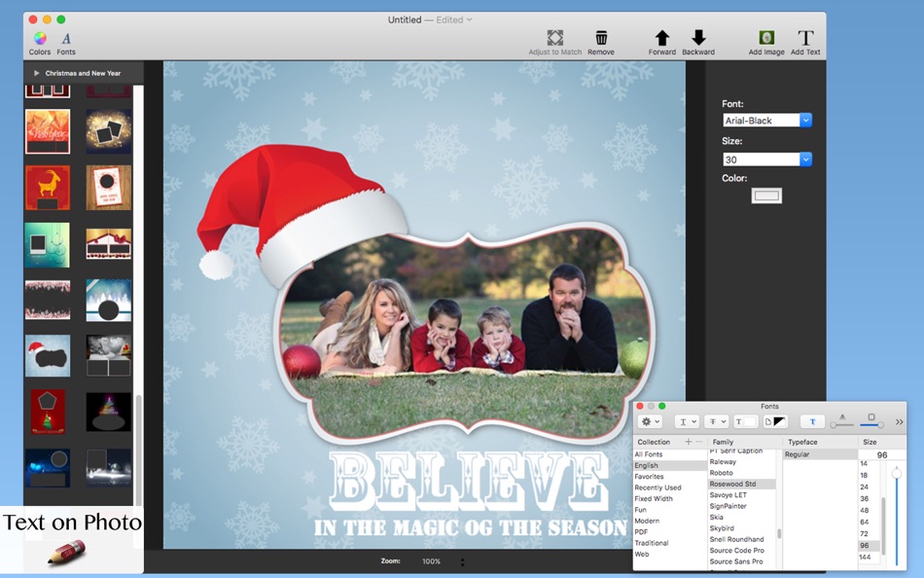Select the golden sparkle photo frames template
Viewport: 924px width, 578px height.
click(108, 131)
